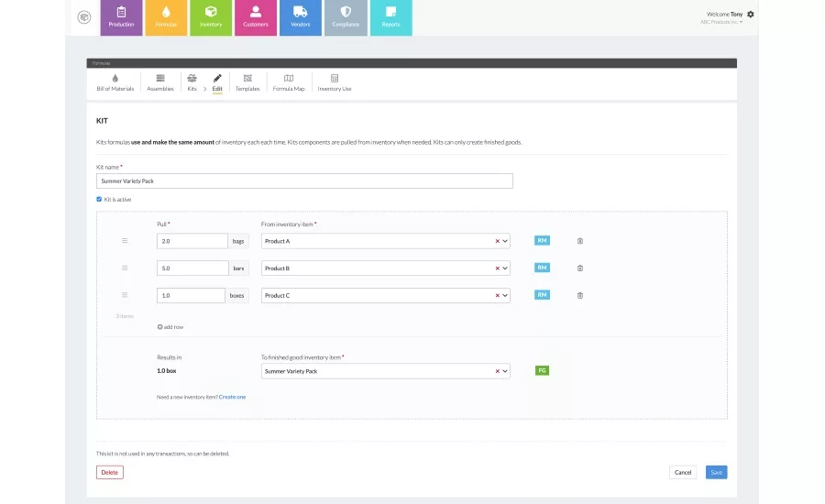Viewport: 825px width, 504px height.
Task: Open the Formulas module tile
Action: click(166, 17)
